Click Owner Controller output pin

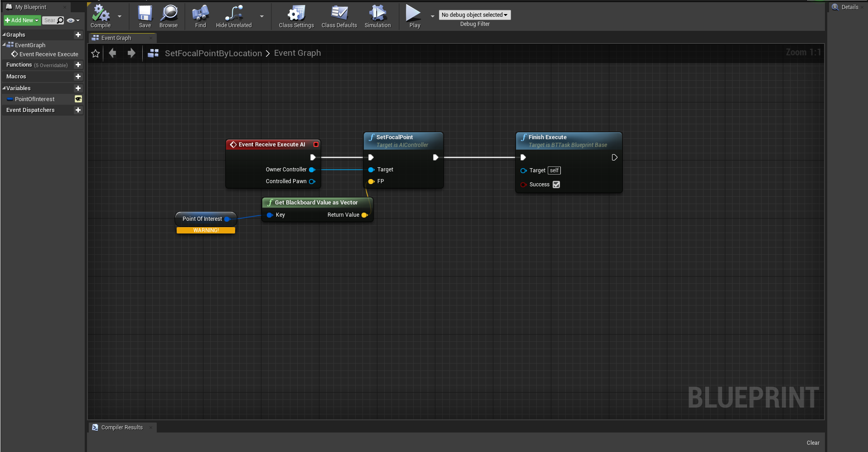(312, 170)
